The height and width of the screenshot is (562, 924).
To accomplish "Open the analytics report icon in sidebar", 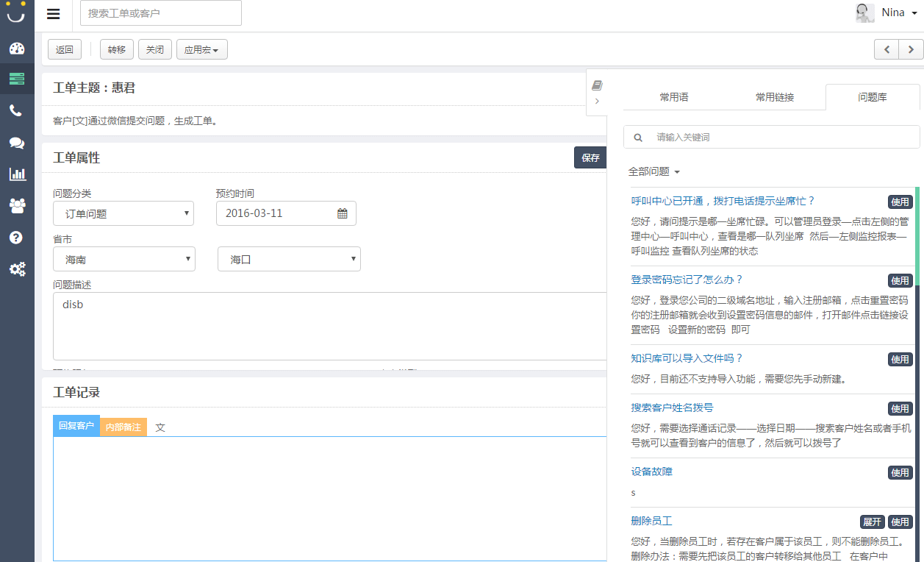I will pyautogui.click(x=16, y=174).
